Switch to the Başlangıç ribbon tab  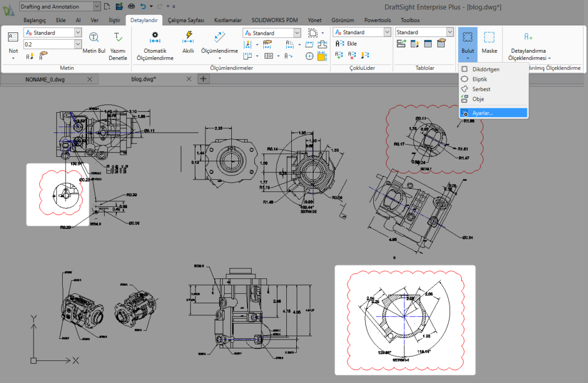pyautogui.click(x=36, y=20)
